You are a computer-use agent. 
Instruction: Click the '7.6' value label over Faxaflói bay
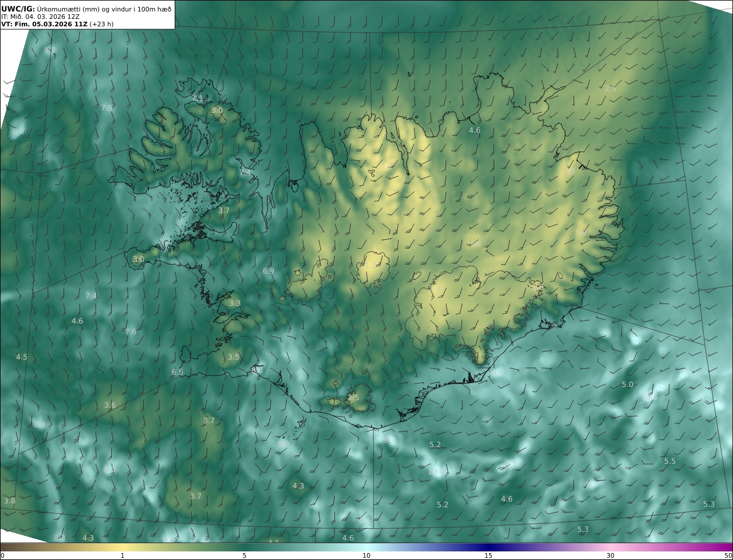pos(131,332)
